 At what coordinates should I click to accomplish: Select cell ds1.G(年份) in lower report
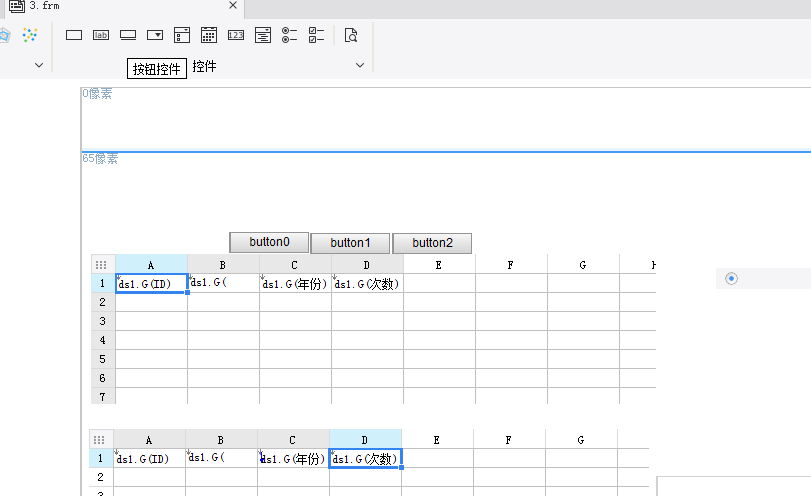[293, 458]
